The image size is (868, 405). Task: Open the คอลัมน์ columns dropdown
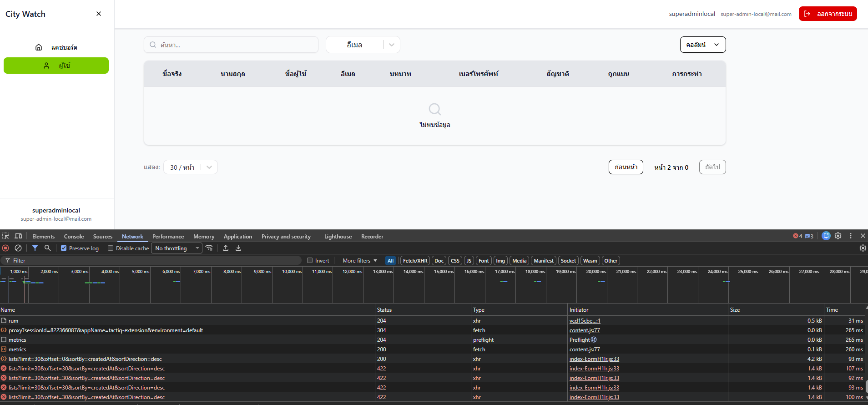point(702,45)
